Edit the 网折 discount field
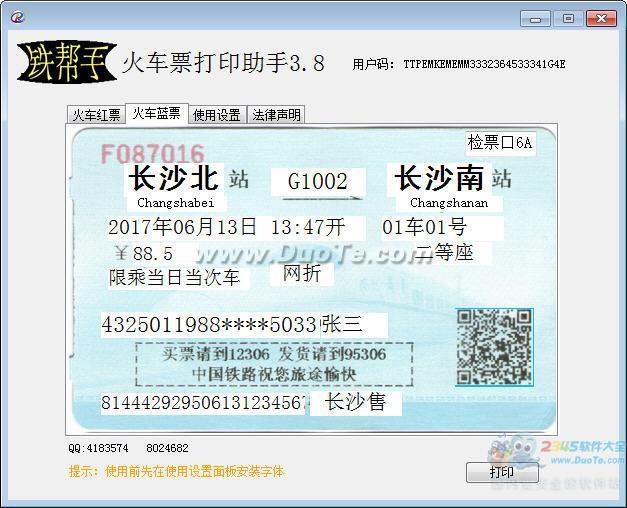Screen dimensions: 627x508 [x=302, y=274]
